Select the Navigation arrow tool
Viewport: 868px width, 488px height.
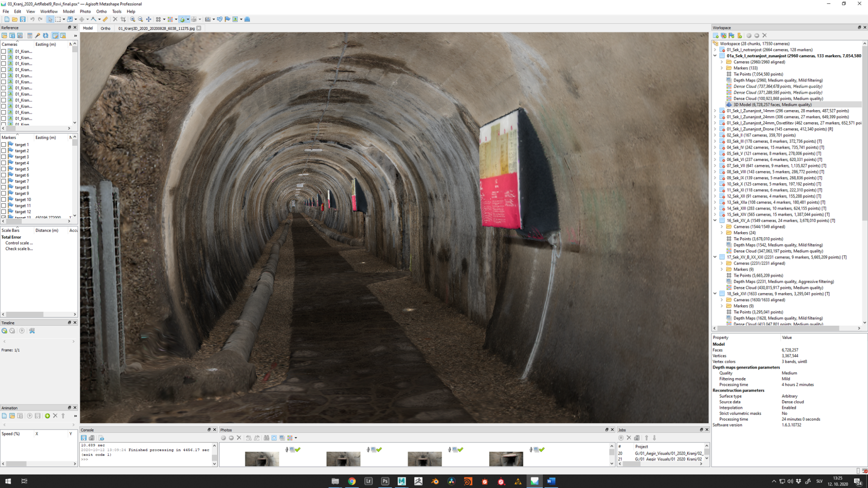(x=50, y=19)
